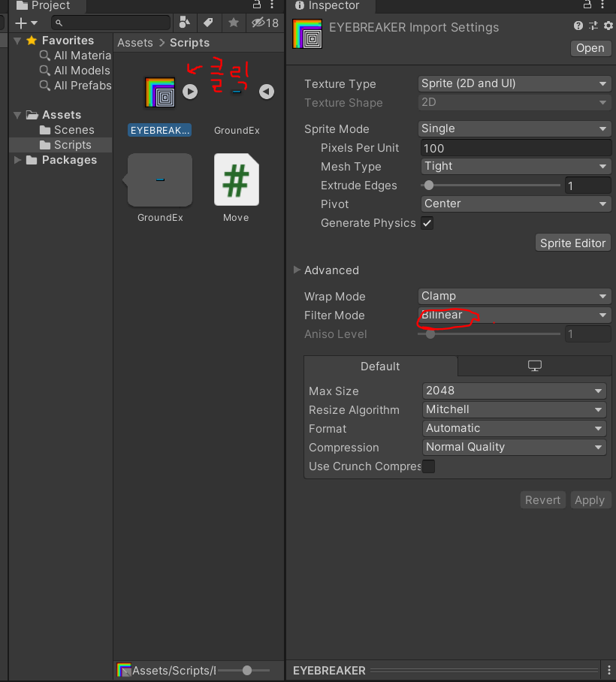Open the Inspector panel three-dot menu
The image size is (616, 682).
[602, 5]
